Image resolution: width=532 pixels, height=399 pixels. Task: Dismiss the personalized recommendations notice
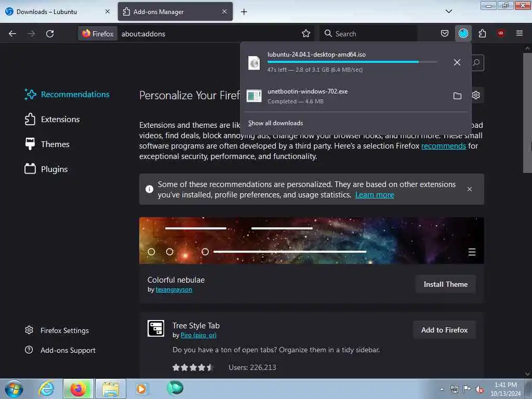(470, 189)
